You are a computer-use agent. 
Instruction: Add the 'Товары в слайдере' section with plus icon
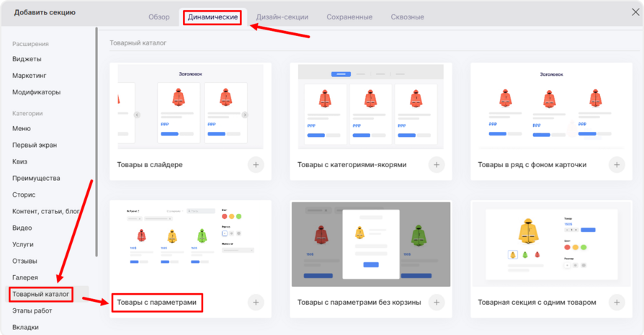pos(256,165)
